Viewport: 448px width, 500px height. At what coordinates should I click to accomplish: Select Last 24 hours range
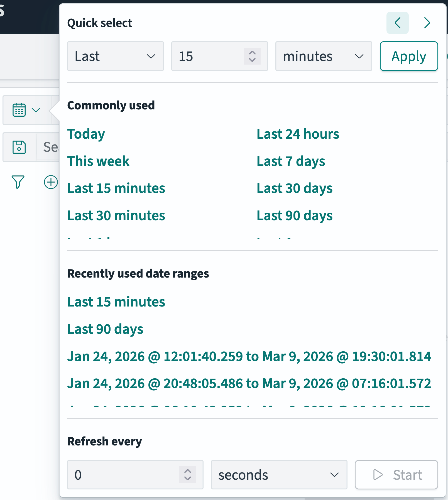tap(298, 134)
